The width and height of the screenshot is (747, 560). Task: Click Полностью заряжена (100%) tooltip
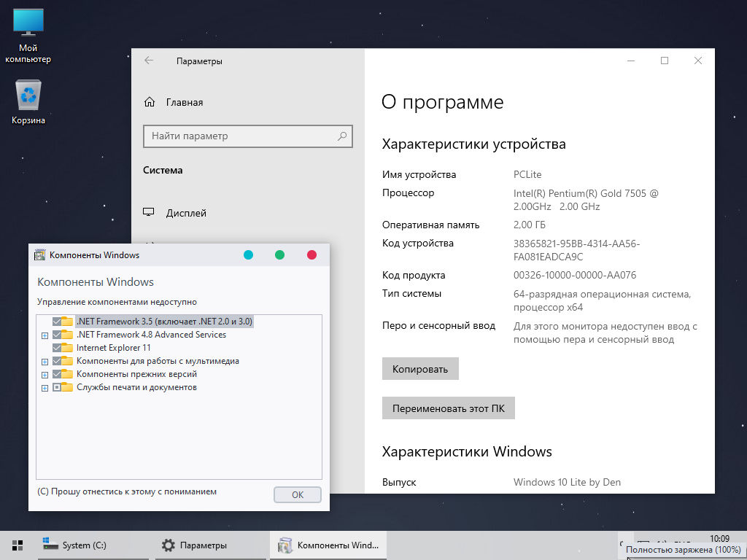pyautogui.click(x=683, y=550)
